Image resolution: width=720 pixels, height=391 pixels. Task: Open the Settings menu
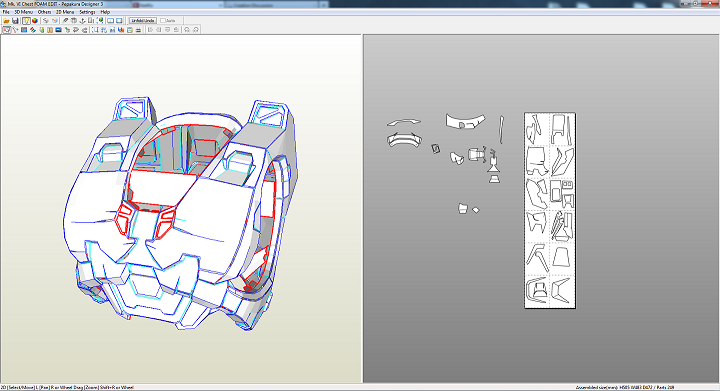click(x=87, y=12)
